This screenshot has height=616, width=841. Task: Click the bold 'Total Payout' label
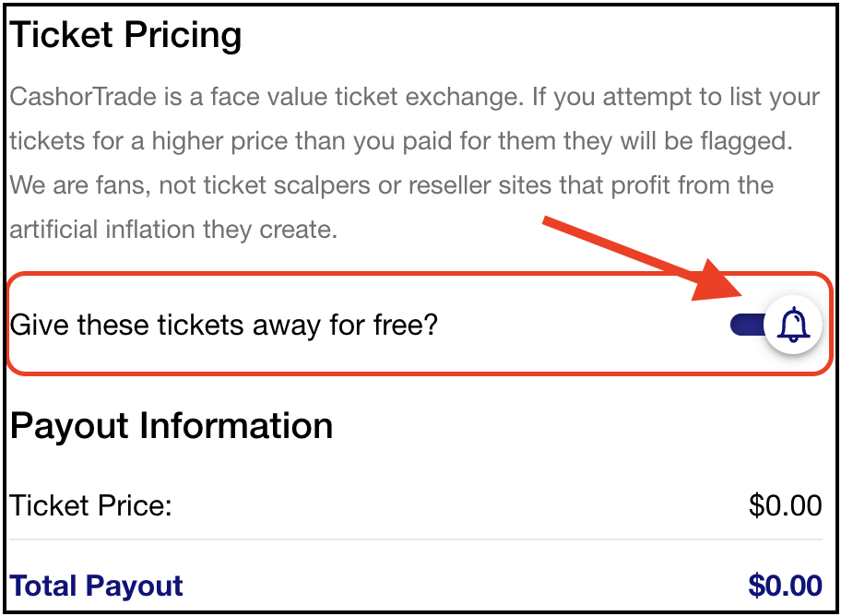click(x=97, y=586)
